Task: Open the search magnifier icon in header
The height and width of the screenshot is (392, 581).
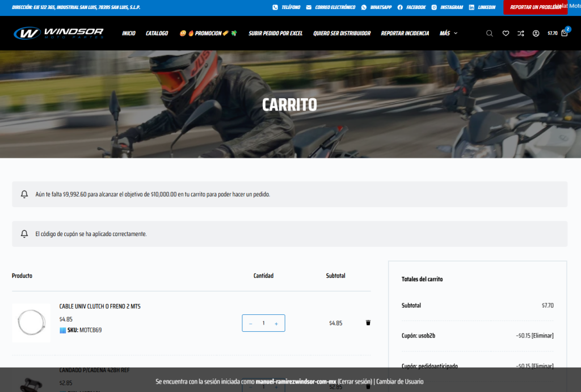Action: pos(489,33)
